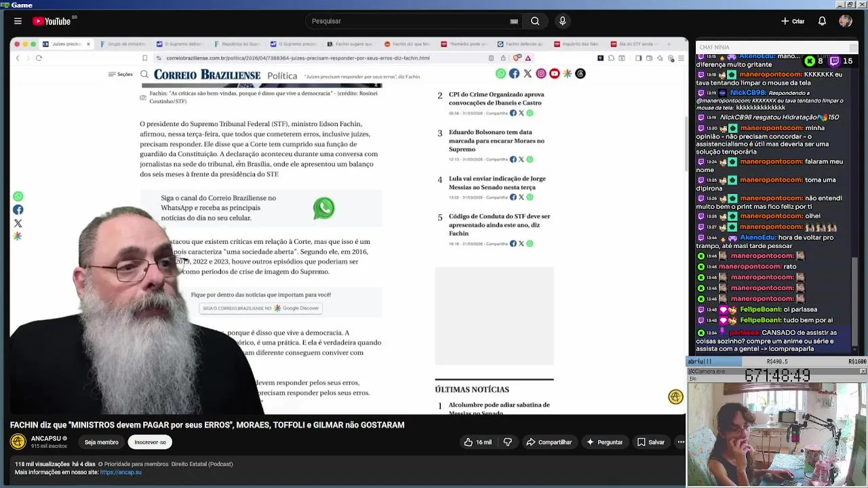The width and height of the screenshot is (868, 488).
Task: In the video, click header X icon
Action: 528,73
